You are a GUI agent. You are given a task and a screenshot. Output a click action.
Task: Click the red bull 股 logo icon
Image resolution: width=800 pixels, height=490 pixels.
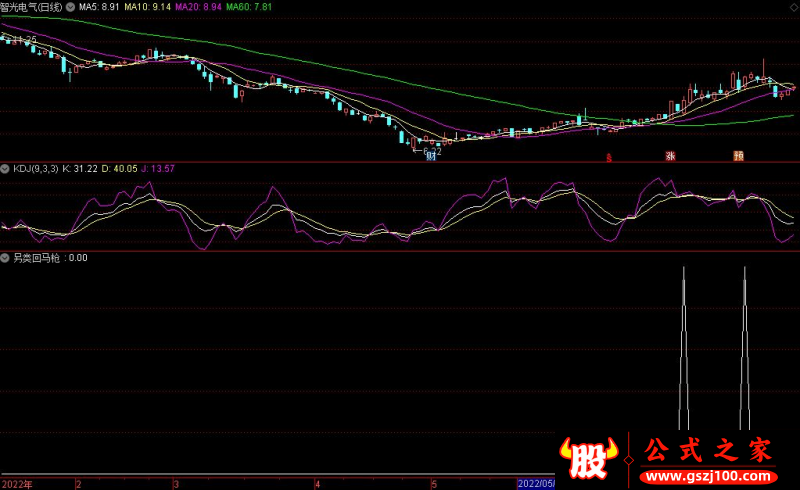coord(587,456)
